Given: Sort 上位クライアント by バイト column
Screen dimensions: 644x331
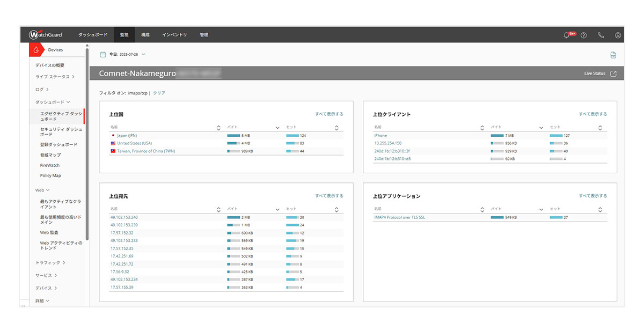Looking at the screenshot, I should tap(541, 127).
